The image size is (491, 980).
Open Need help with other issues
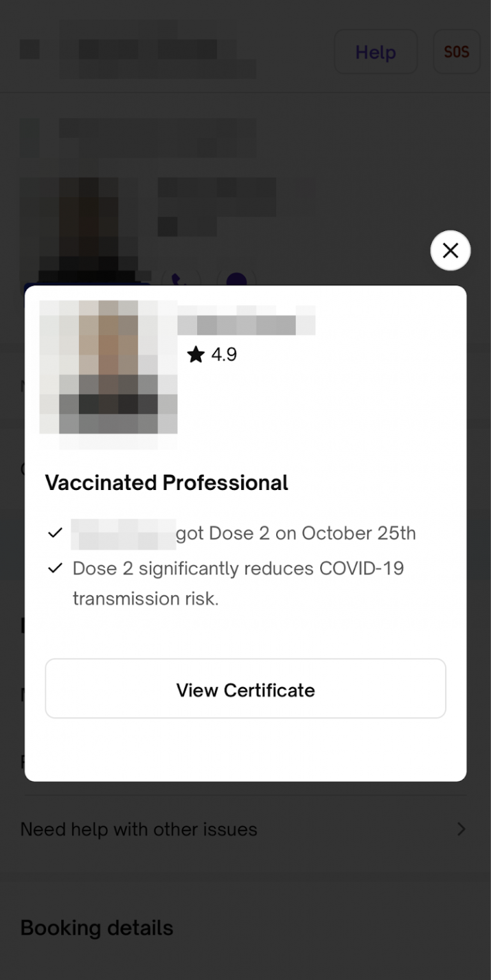[x=246, y=829]
